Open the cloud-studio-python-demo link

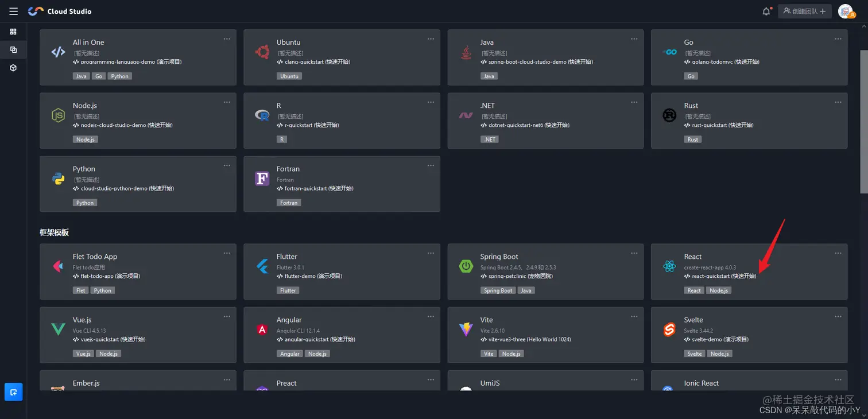coord(123,188)
